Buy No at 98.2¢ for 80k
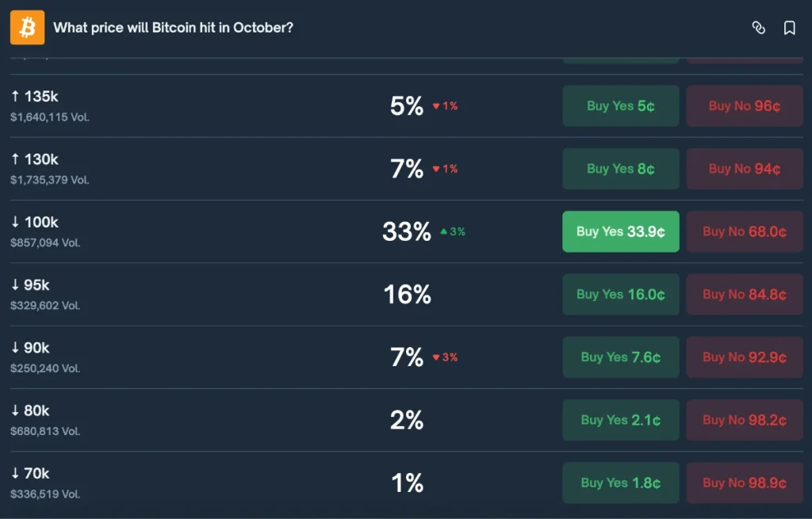812x519 pixels. tap(744, 420)
